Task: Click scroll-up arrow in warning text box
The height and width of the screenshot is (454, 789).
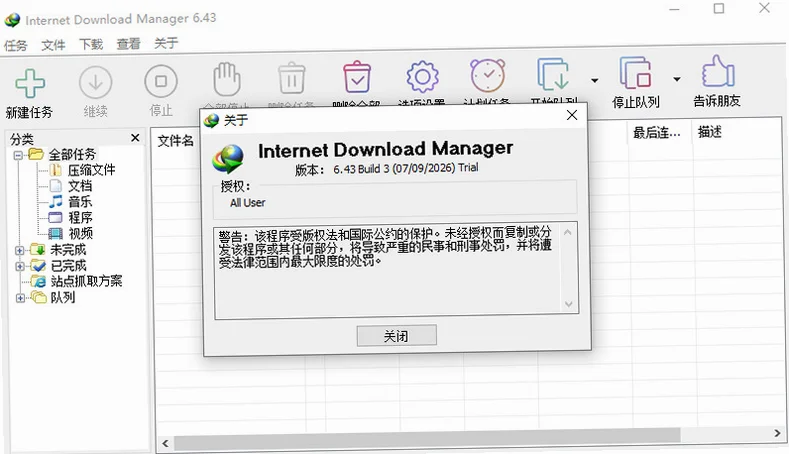Action: point(568,233)
